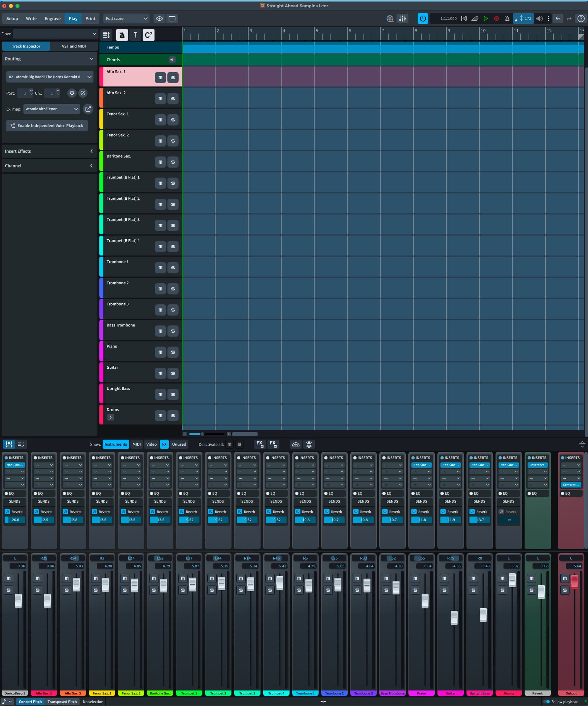Open endpoint setup gear in Routing

[72, 93]
